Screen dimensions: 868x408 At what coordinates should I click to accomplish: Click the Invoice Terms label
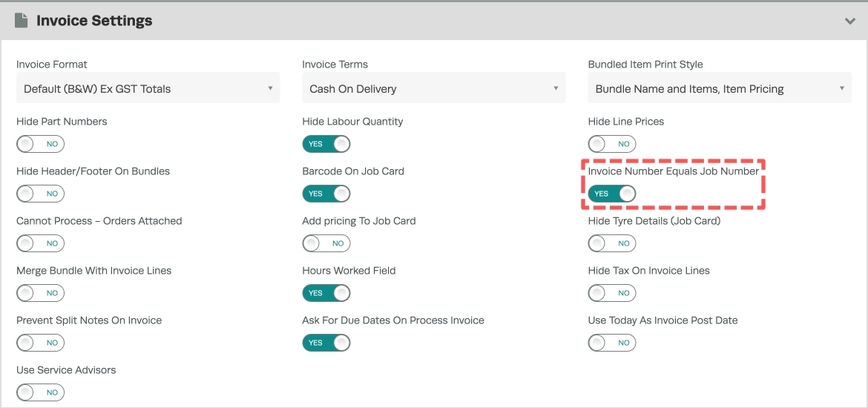tap(335, 65)
